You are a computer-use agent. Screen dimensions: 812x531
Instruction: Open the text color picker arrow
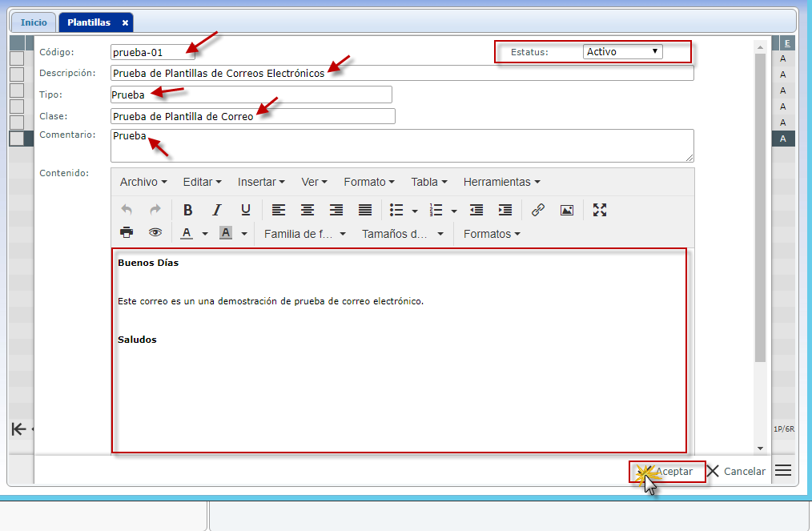point(205,234)
